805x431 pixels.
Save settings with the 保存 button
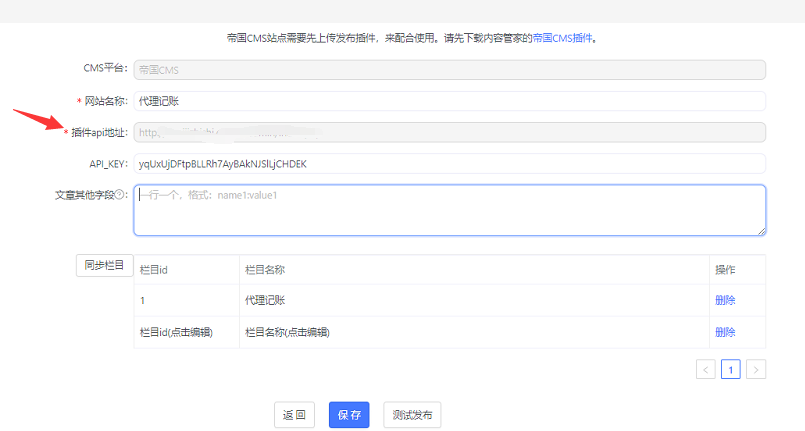(349, 415)
